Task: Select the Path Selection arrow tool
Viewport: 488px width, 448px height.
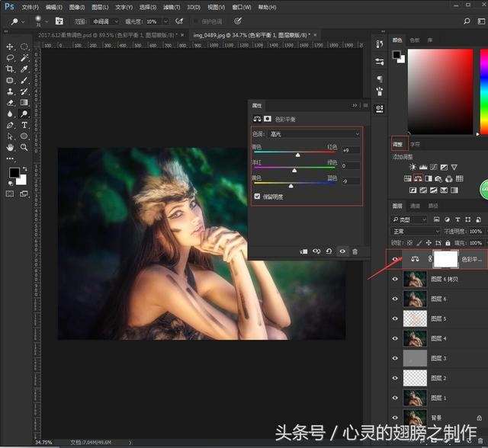Action: [10, 136]
